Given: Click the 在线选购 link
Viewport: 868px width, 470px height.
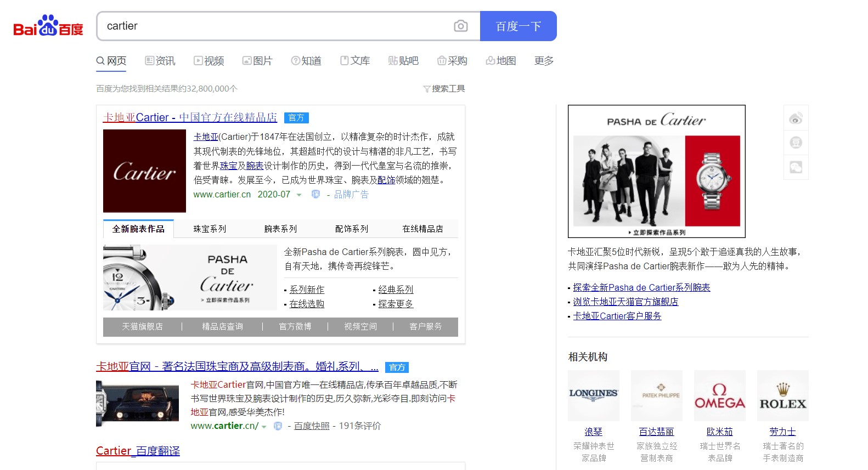Looking at the screenshot, I should click(307, 304).
